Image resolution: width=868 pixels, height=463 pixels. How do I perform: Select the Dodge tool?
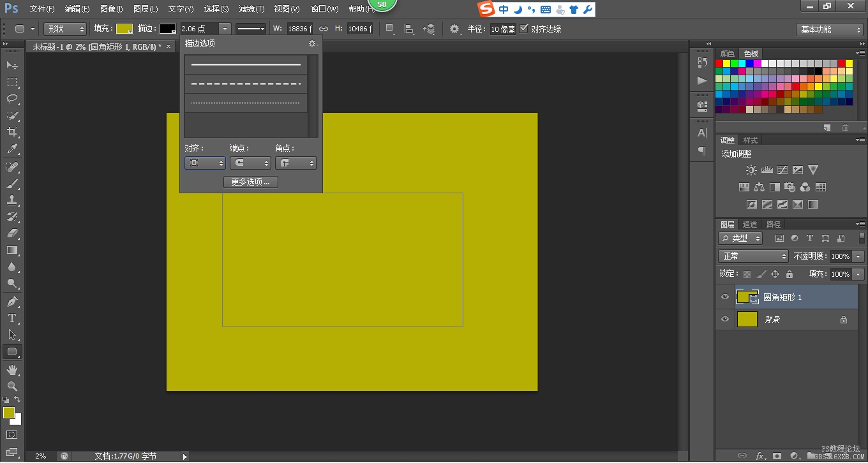coord(12,284)
